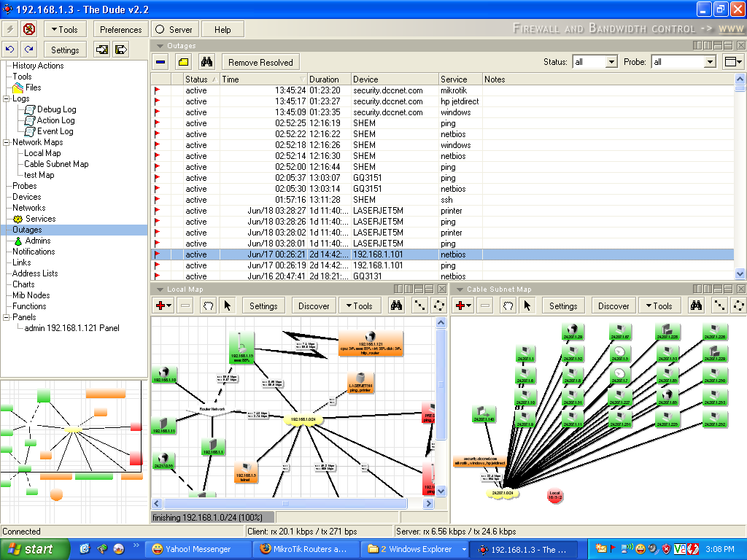The height and width of the screenshot is (560, 747).
Task: Click the import icon beside Settings
Action: pyautogui.click(x=102, y=50)
